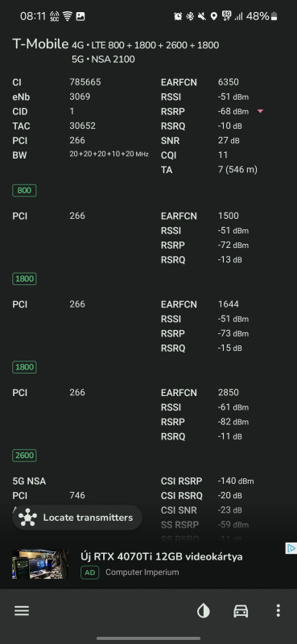297x644 pixels.
Task: Tap the ad thumbnail image
Action: (x=40, y=564)
